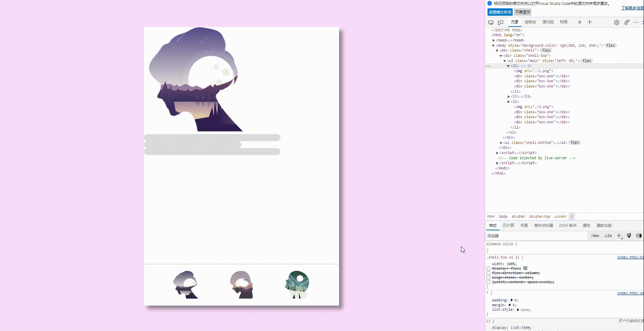Click the first head thumbnail in the page
This screenshot has width=644, height=331.
(x=186, y=285)
